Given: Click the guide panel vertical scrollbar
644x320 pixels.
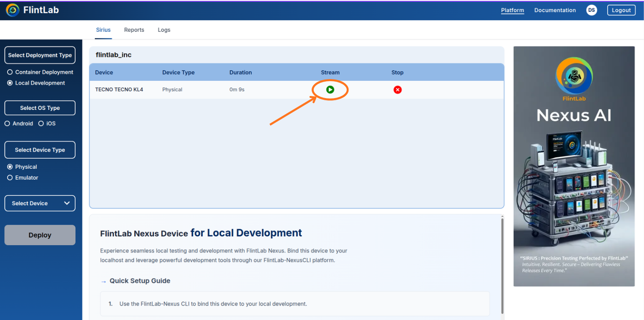Looking at the screenshot, I should (502, 265).
